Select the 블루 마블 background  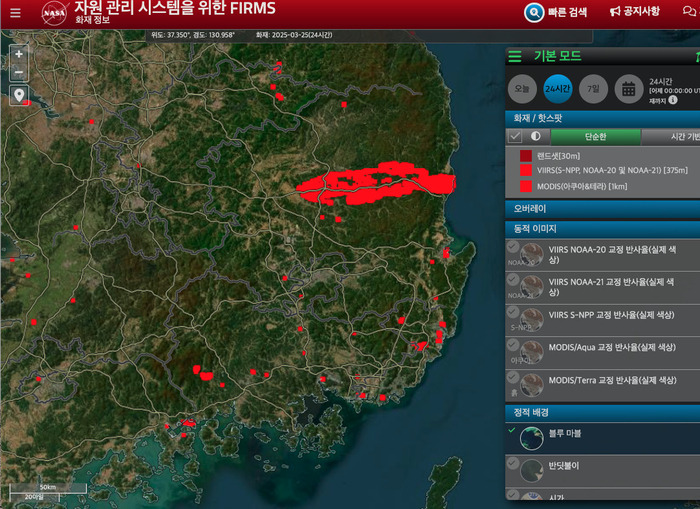(602, 438)
